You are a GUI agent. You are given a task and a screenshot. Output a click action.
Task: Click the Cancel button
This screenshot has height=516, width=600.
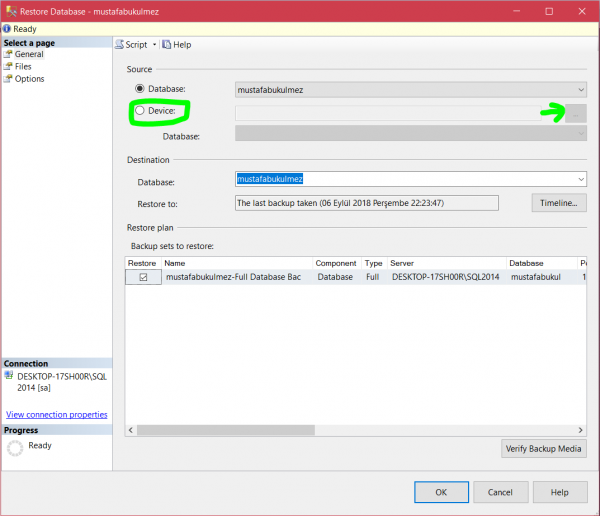(501, 492)
